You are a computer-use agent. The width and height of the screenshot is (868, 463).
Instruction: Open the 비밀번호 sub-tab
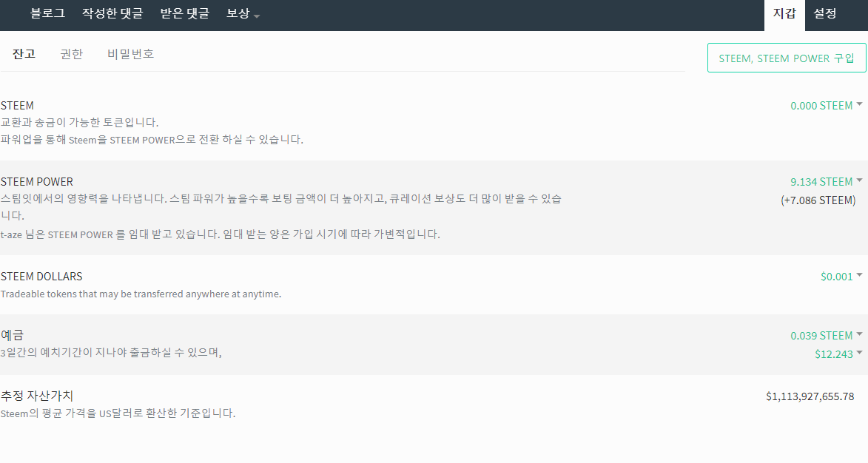(131, 54)
